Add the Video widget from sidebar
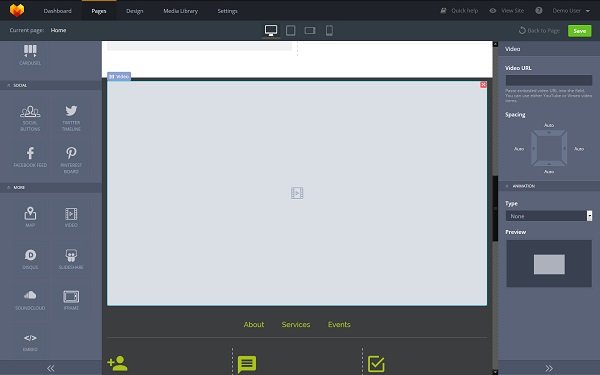600x375 pixels. [71, 217]
